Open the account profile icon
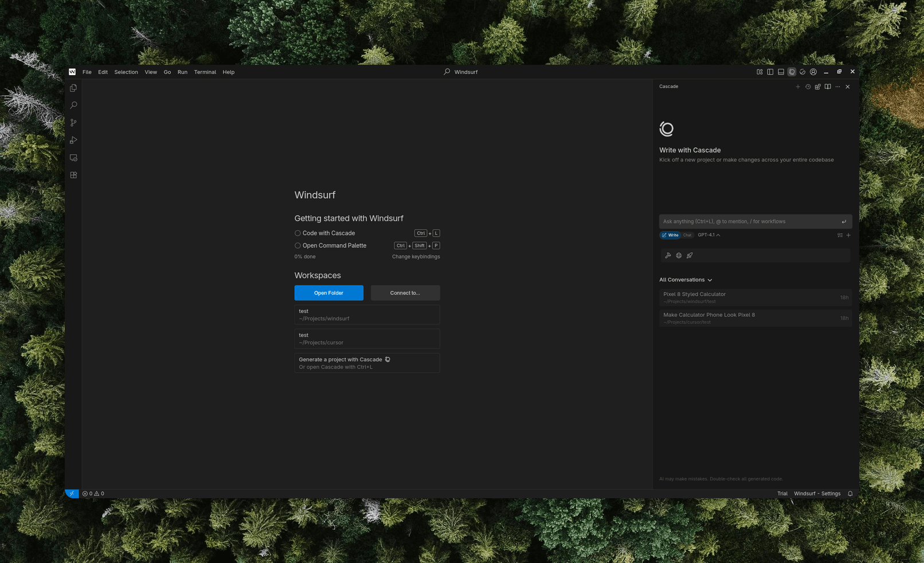The width and height of the screenshot is (924, 563). pos(813,72)
